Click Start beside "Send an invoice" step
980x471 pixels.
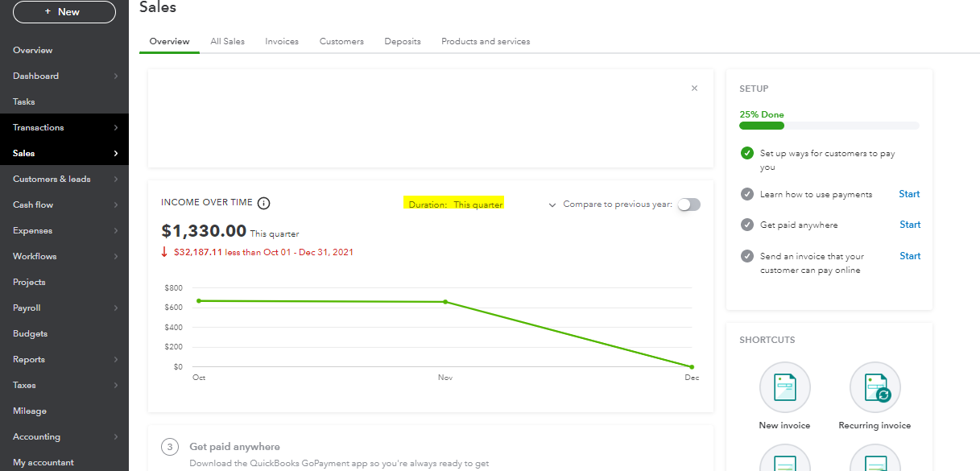tap(909, 255)
